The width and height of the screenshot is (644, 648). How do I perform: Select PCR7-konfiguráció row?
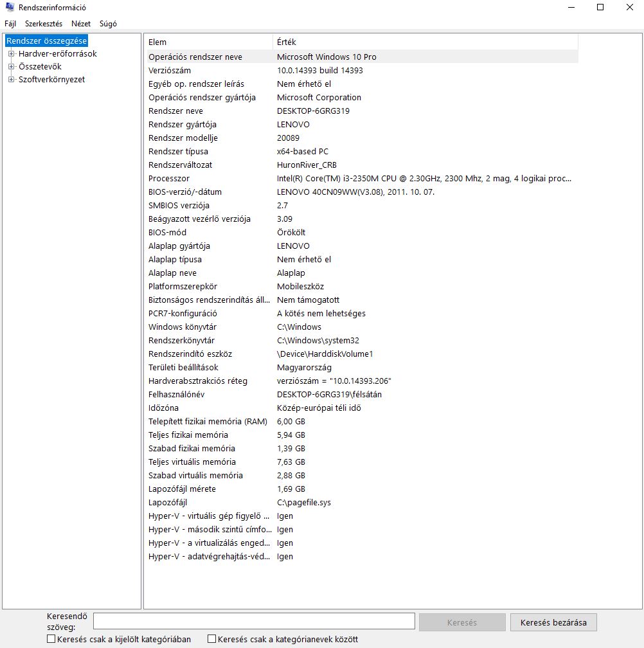point(362,313)
